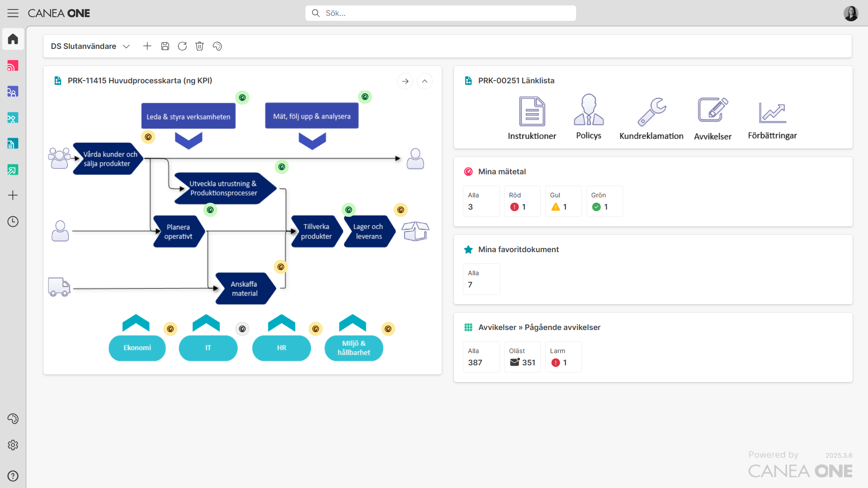The height and width of the screenshot is (488, 868).
Task: Select the Oläst avvikelser tile
Action: click(x=522, y=357)
